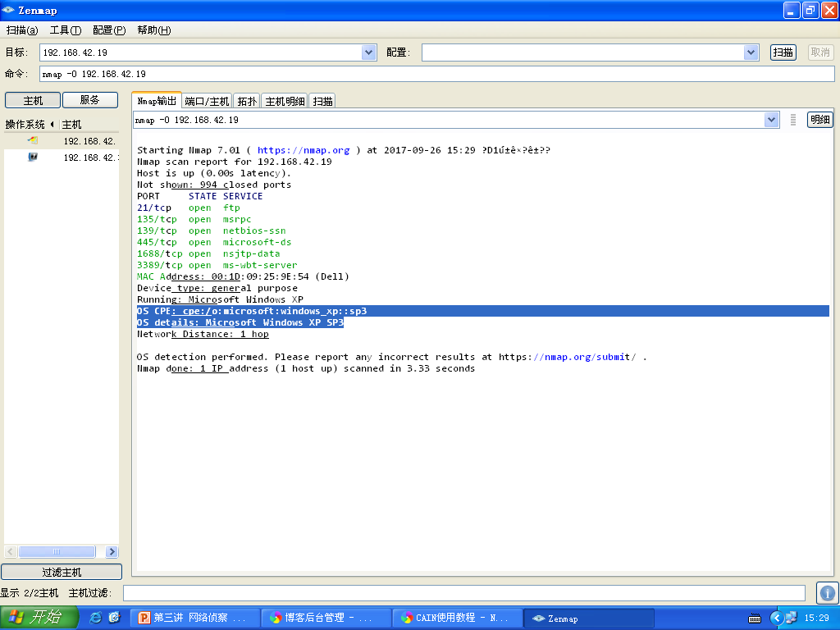The width and height of the screenshot is (840, 630).
Task: Switch to the 扫描 (Scans) tab
Action: click(x=323, y=101)
